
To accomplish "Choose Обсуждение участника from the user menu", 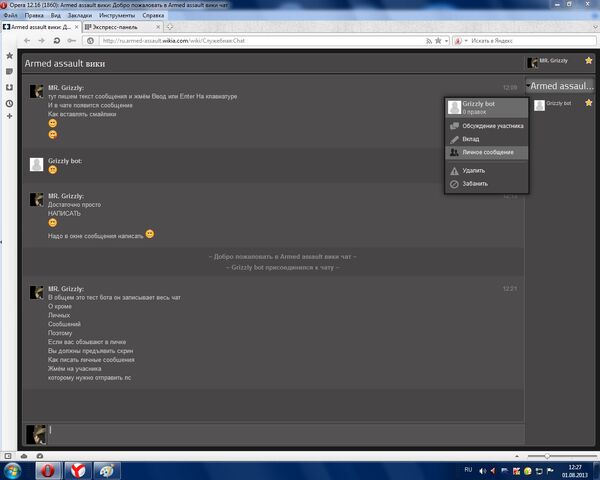I will [x=486, y=126].
